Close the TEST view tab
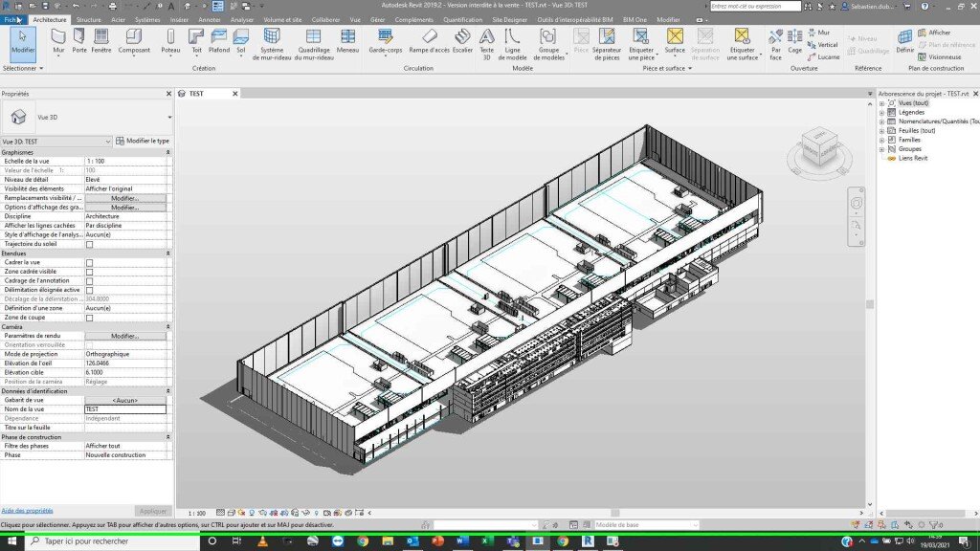The image size is (980, 551). point(235,94)
